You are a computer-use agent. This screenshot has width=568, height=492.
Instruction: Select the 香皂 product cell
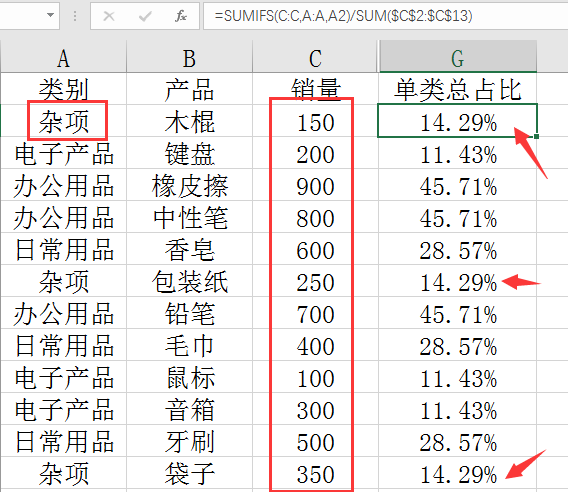coord(189,249)
